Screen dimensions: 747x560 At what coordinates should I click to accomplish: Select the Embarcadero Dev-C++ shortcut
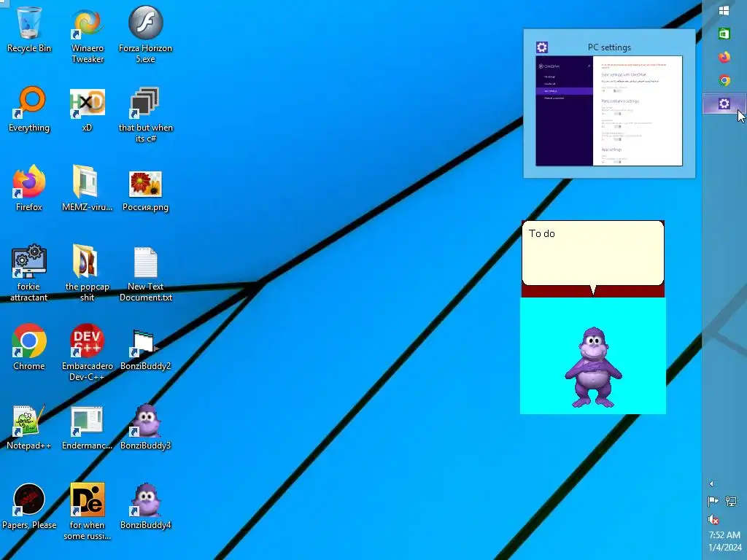tap(88, 354)
